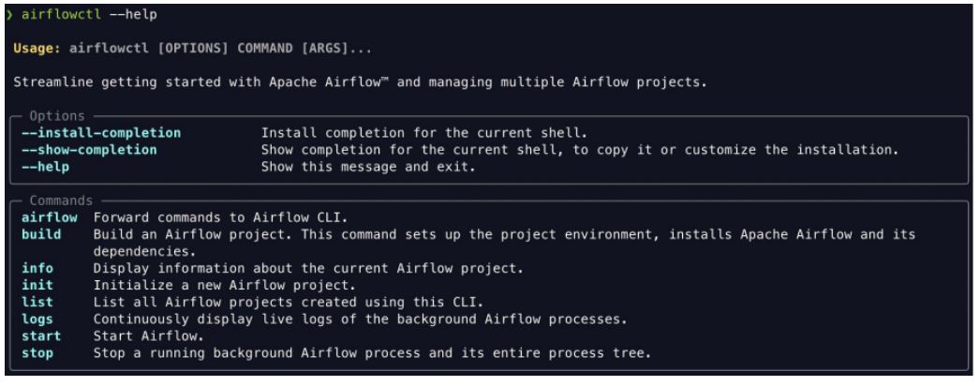980x386 pixels.
Task: Select the list command entry
Action: click(37, 303)
